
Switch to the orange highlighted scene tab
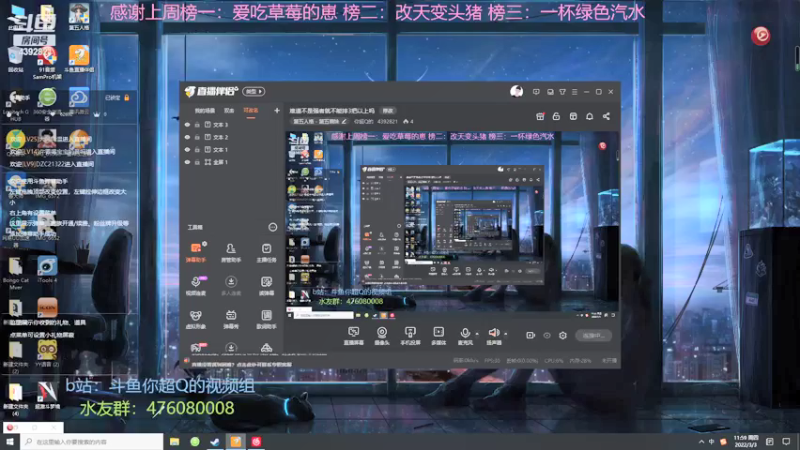pos(251,110)
